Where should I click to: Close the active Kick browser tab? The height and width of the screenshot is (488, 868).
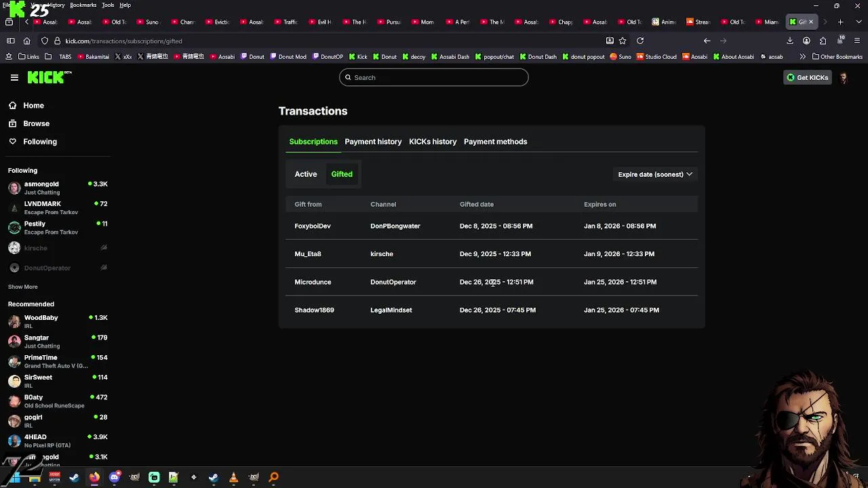pos(810,22)
